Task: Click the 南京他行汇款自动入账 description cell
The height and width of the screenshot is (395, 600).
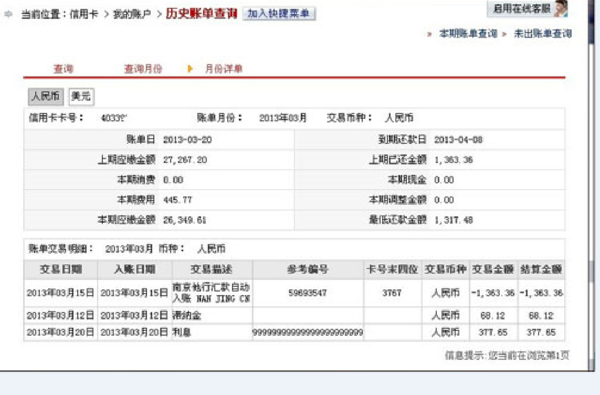Action: coord(212,293)
